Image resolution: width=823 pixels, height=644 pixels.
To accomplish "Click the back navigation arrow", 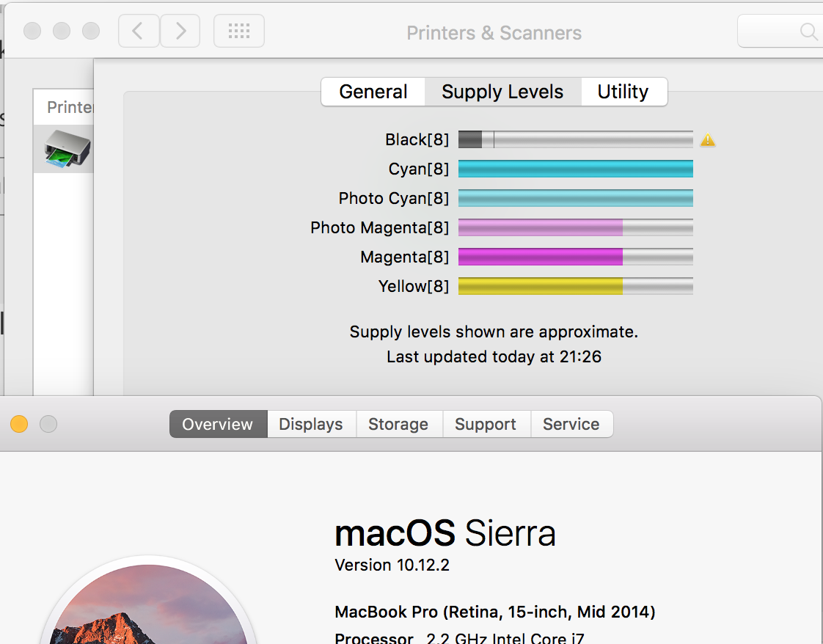I will (138, 31).
